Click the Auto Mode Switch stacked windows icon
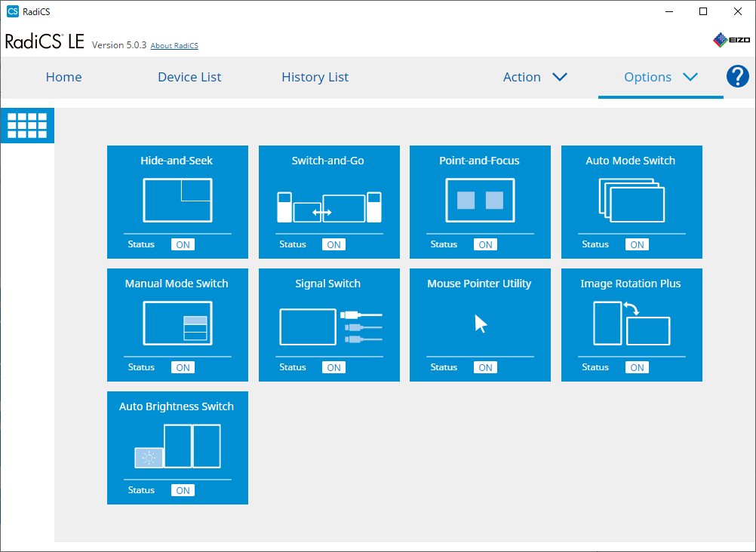 [632, 200]
